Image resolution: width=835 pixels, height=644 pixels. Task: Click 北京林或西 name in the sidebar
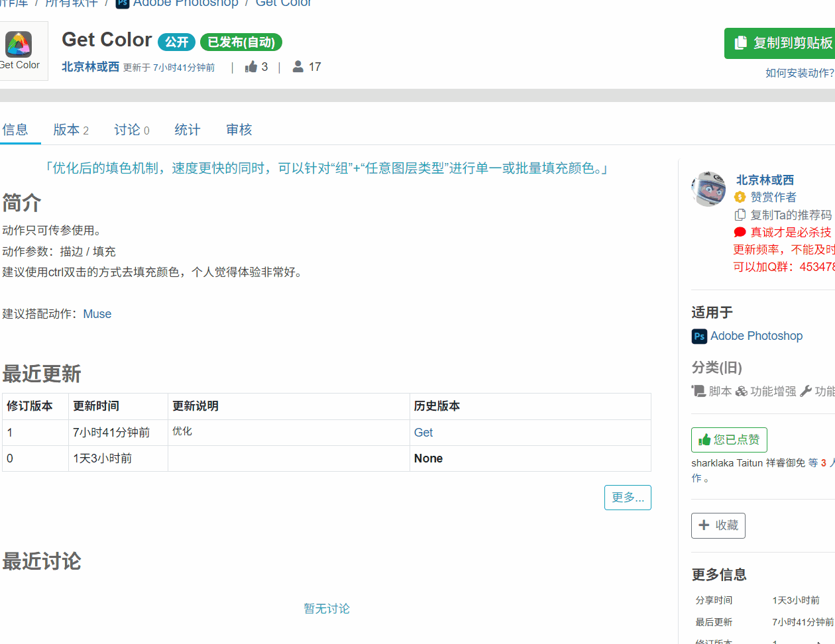[765, 180]
